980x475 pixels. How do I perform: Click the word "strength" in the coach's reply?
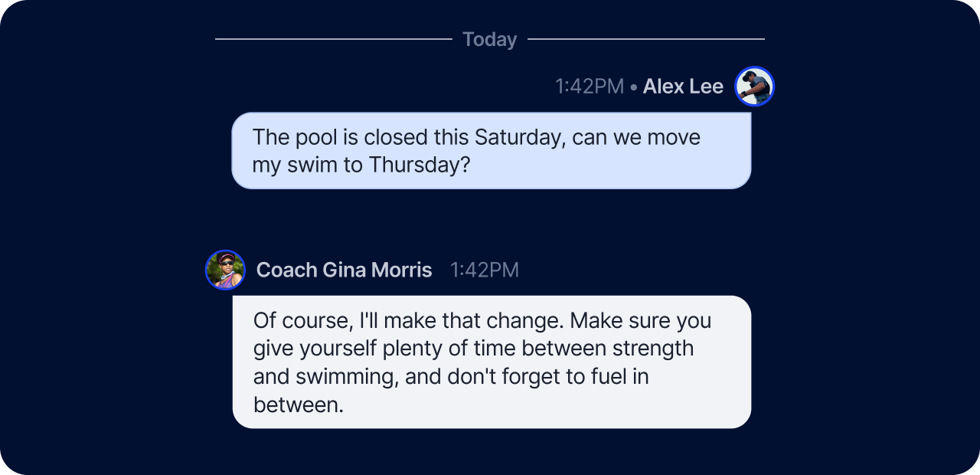click(652, 349)
